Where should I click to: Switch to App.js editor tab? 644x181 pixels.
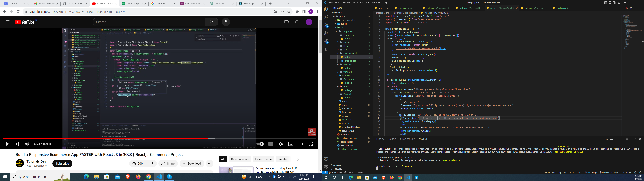click(x=381, y=8)
